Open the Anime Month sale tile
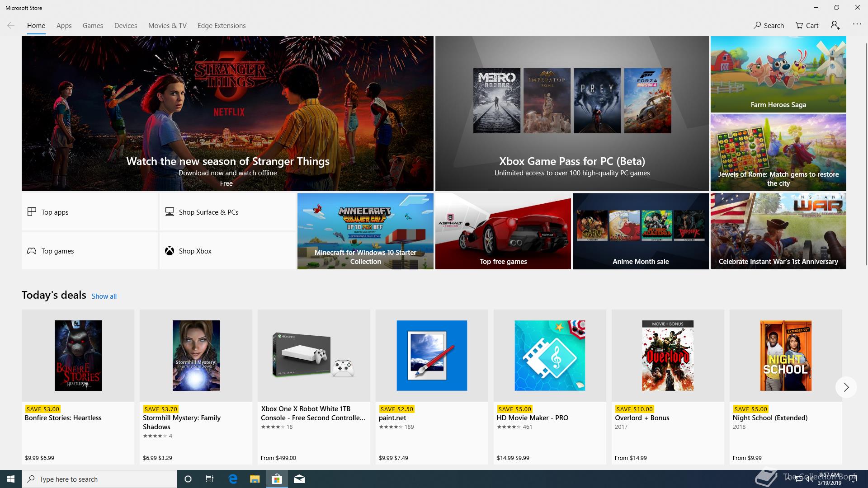This screenshot has height=488, width=868. click(641, 231)
